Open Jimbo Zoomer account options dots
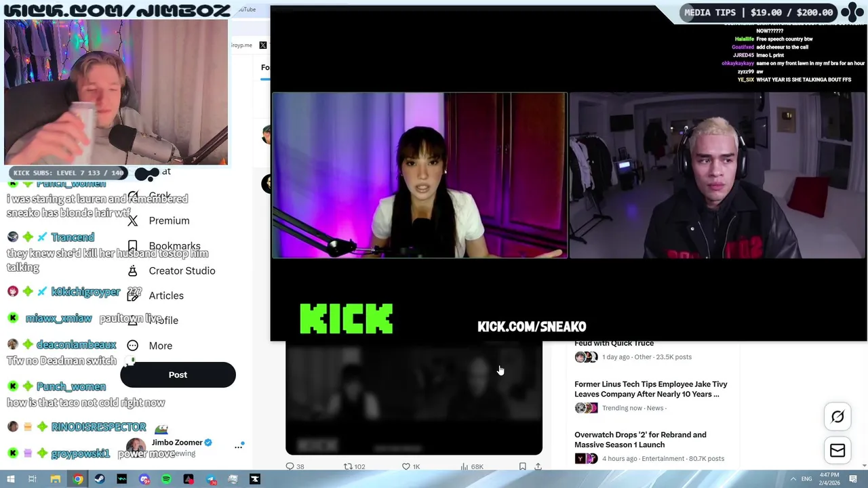Viewport: 868px width, 488px height. click(239, 447)
